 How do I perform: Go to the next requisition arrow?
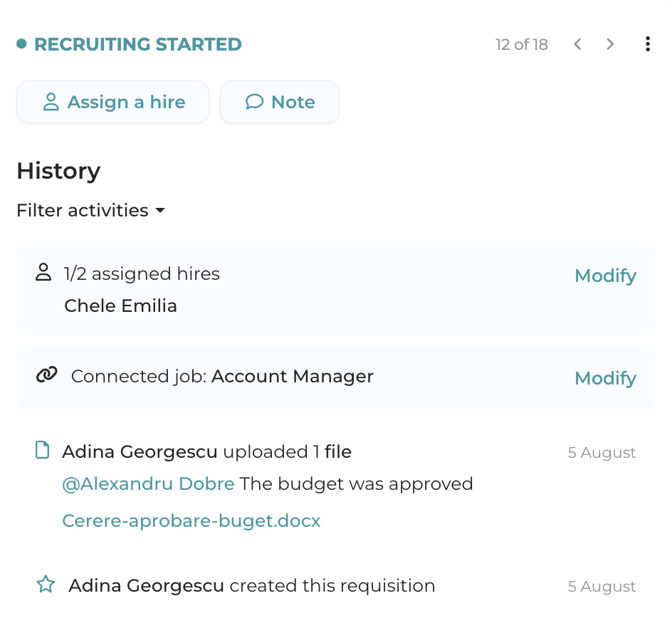(x=610, y=44)
